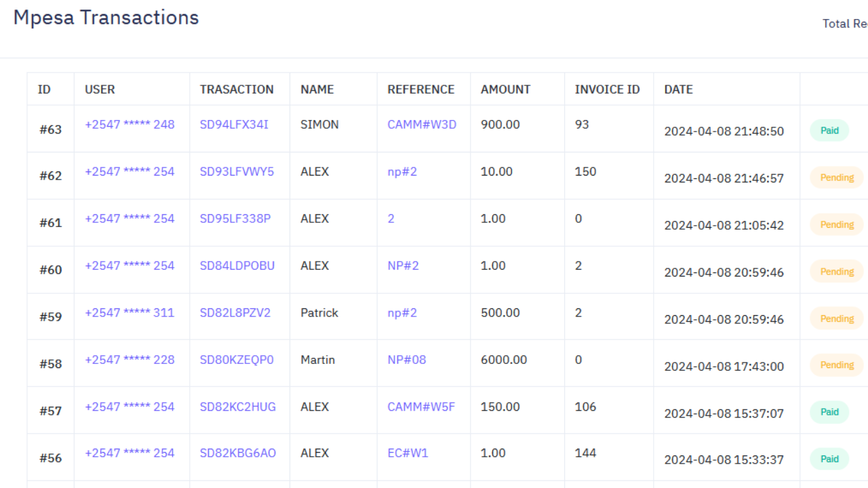This screenshot has height=488, width=868.
Task: Select date 2024-04-08 21:05:42
Action: [x=724, y=225]
